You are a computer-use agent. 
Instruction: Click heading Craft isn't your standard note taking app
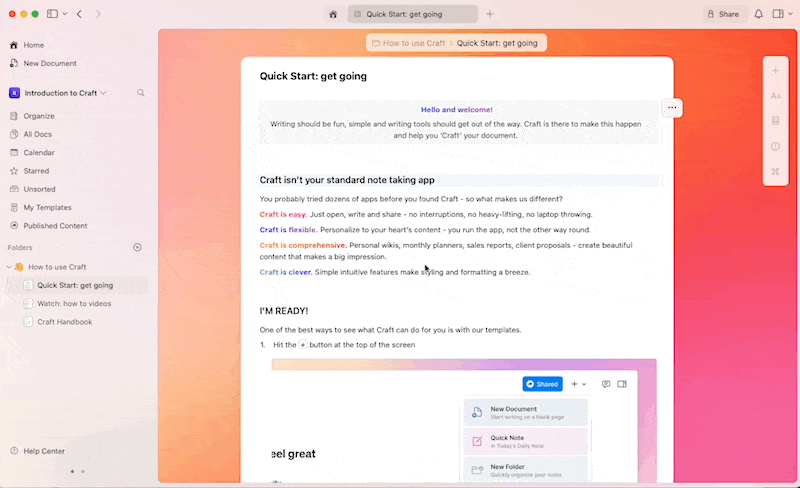tap(347, 180)
